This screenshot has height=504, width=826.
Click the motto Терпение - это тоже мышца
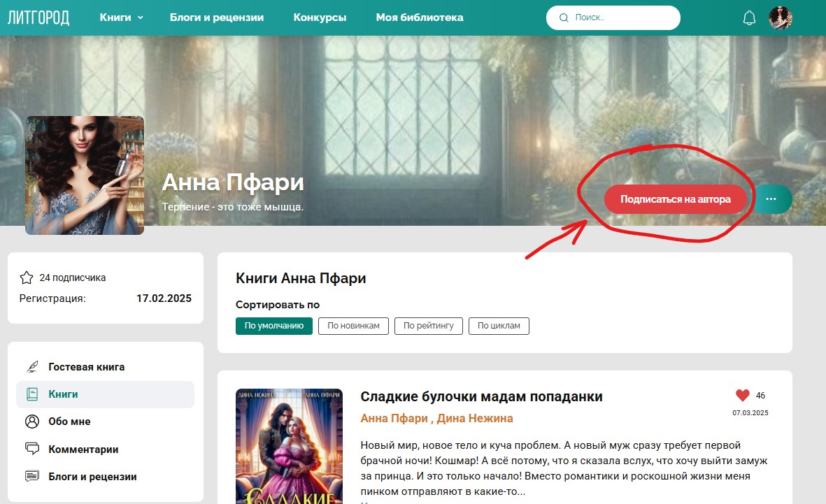[232, 207]
